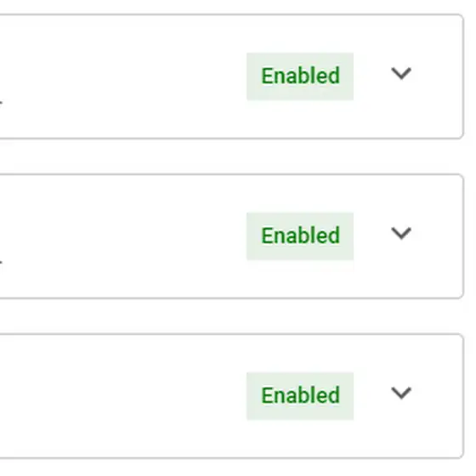Show more options for the lowermost card
The image size is (476, 476).
click(401, 393)
